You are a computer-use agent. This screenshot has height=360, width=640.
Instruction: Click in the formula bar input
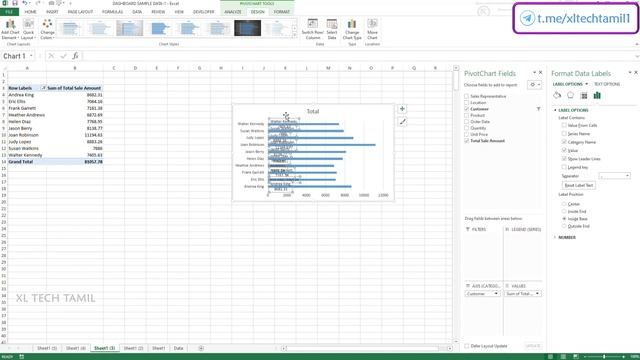coord(359,56)
